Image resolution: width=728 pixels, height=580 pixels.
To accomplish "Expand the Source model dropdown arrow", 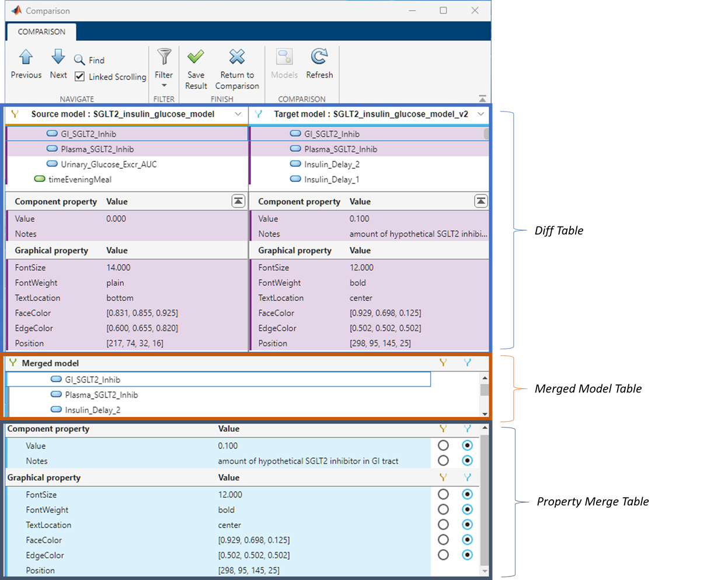I will click(x=238, y=114).
